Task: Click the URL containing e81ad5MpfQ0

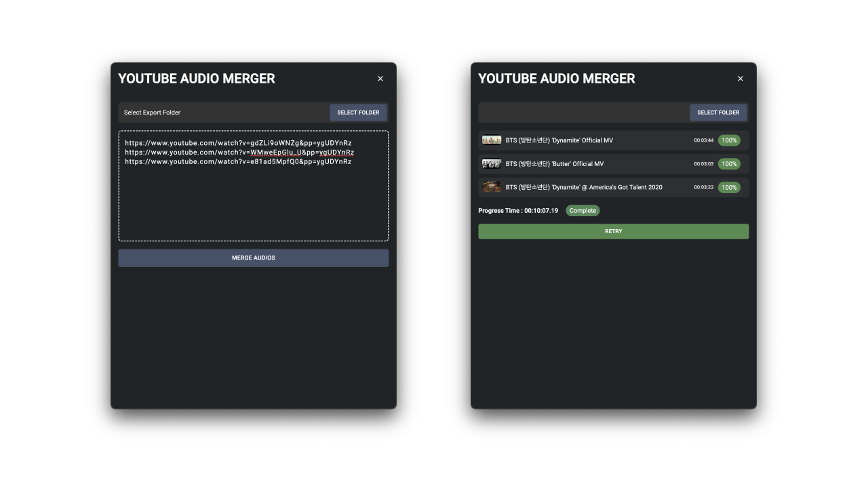Action: 238,162
